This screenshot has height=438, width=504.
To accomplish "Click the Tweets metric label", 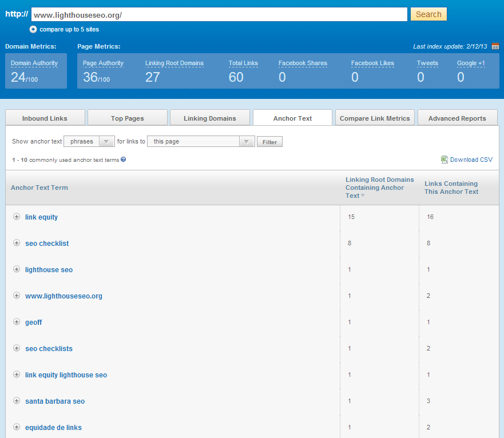I will (427, 63).
